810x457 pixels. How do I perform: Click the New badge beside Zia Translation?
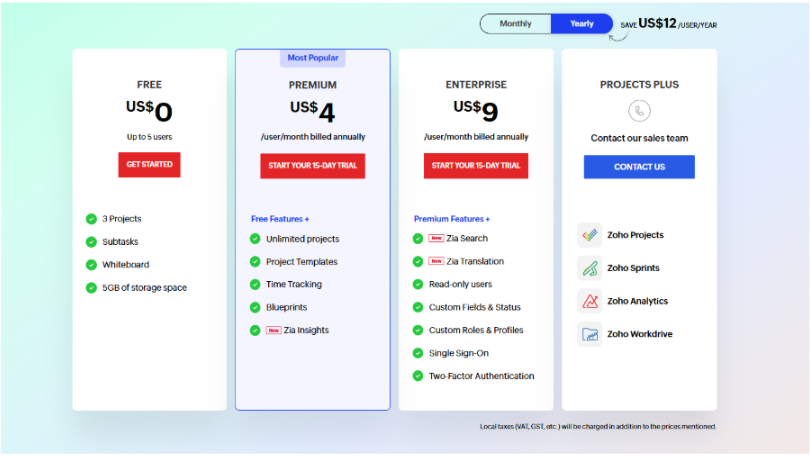coord(436,261)
